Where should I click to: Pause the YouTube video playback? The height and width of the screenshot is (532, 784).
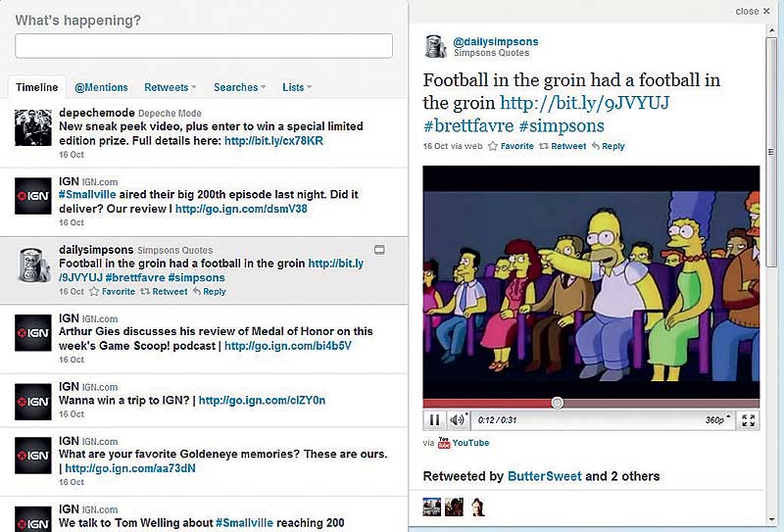pos(434,420)
